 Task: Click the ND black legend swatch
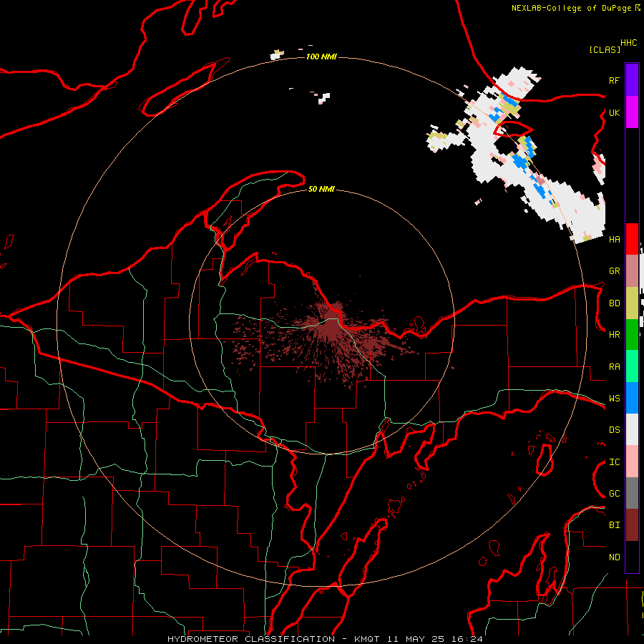click(x=632, y=557)
